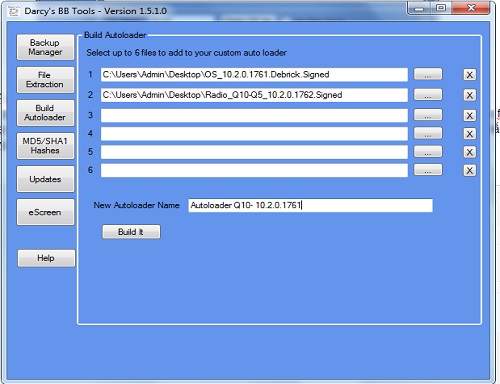Clear row 4 with X button
Screen dimensions: 500x384
click(470, 134)
